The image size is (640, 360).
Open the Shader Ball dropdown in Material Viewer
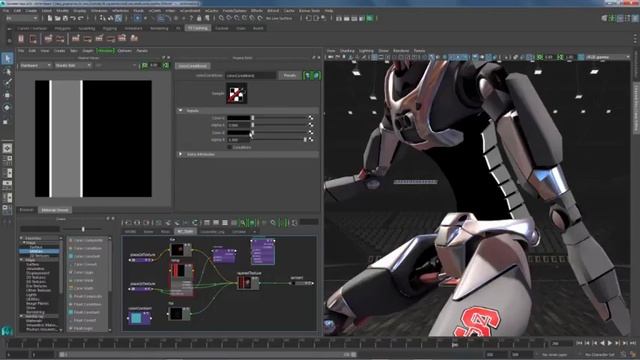point(73,65)
